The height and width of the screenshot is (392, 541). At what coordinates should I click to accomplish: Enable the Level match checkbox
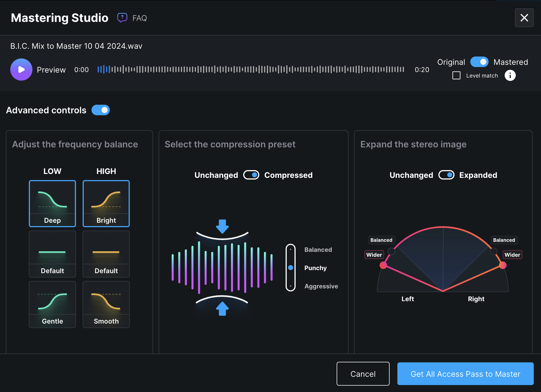[x=456, y=75]
